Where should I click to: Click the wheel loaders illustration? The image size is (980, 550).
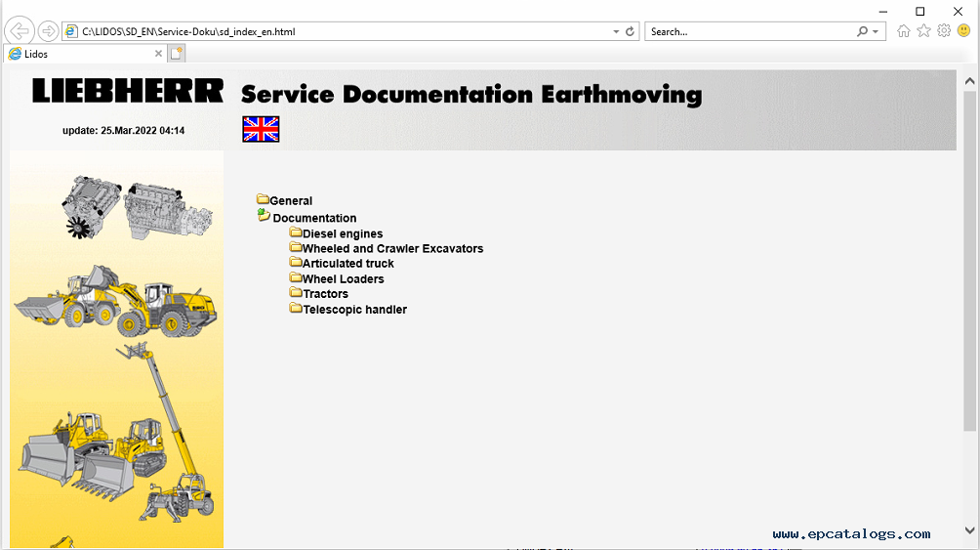coord(116,301)
